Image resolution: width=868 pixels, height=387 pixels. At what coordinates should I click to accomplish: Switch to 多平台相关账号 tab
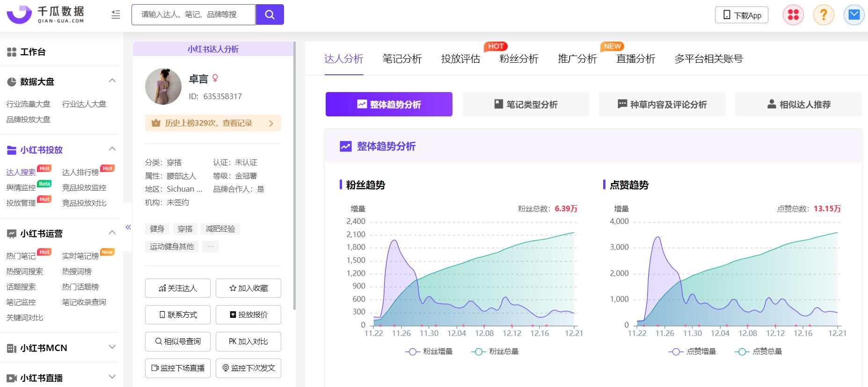click(x=708, y=59)
